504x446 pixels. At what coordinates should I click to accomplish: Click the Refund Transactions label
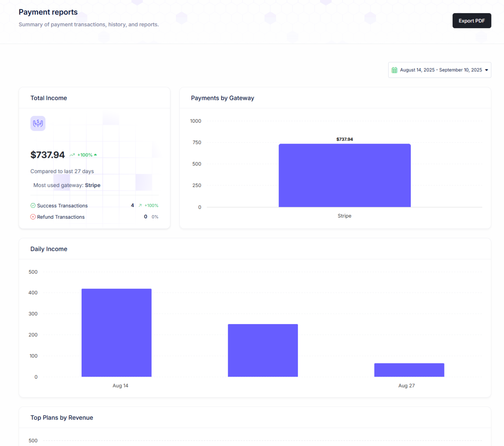(61, 217)
